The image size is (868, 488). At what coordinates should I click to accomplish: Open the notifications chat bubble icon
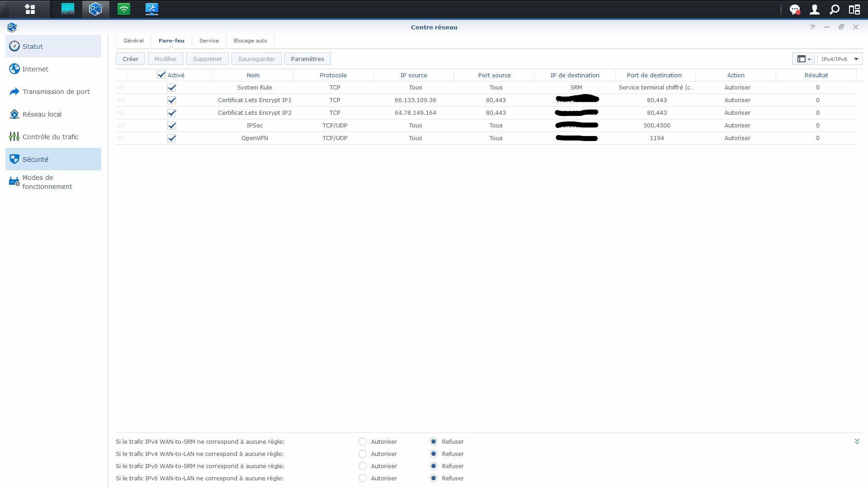pos(794,9)
